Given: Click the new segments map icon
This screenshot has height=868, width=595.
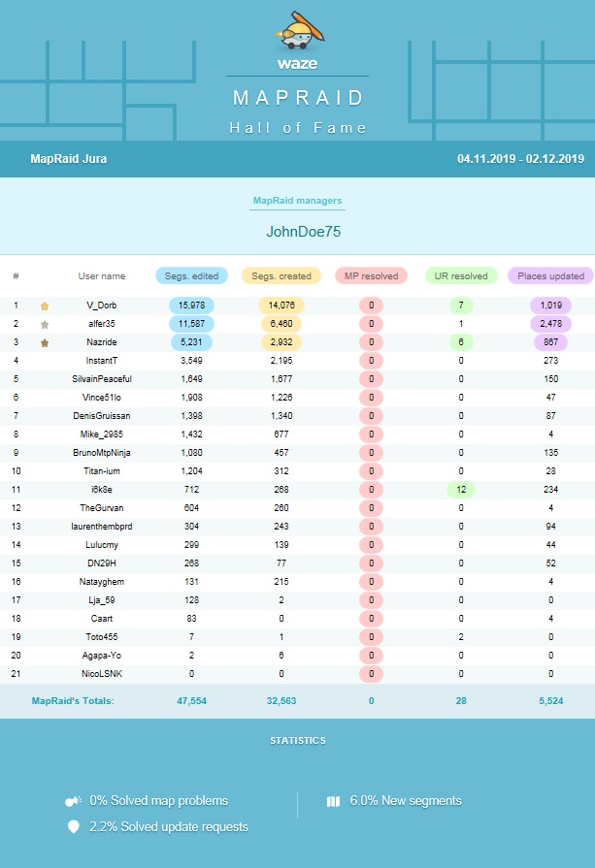Looking at the screenshot, I should [x=333, y=801].
